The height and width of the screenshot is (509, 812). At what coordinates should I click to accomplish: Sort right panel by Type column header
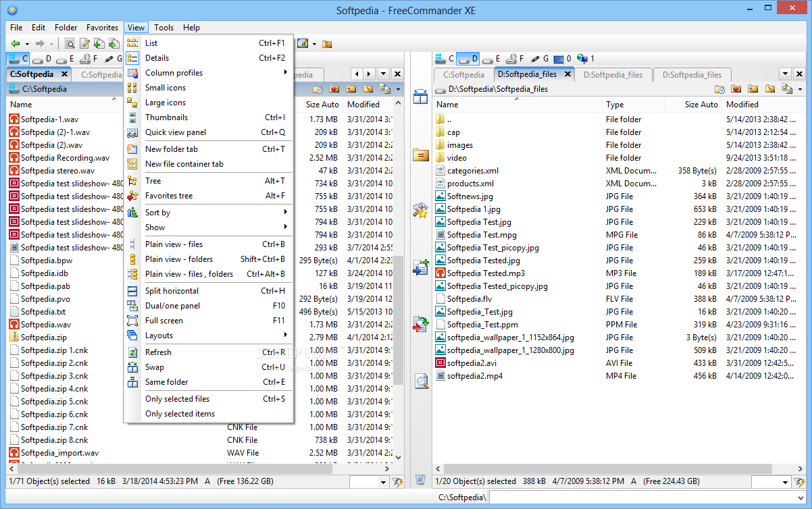tap(633, 105)
